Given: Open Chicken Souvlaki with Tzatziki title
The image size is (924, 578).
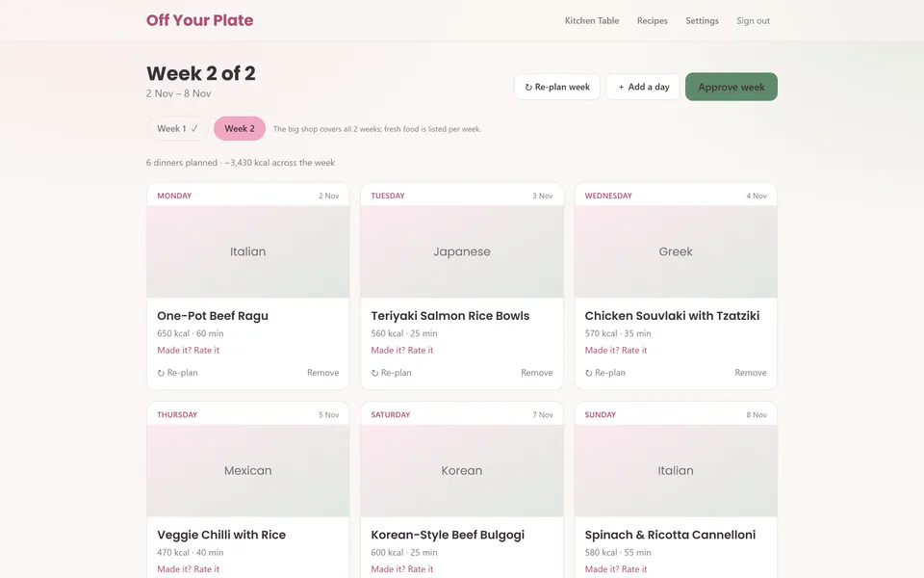Looking at the screenshot, I should click(x=672, y=316).
